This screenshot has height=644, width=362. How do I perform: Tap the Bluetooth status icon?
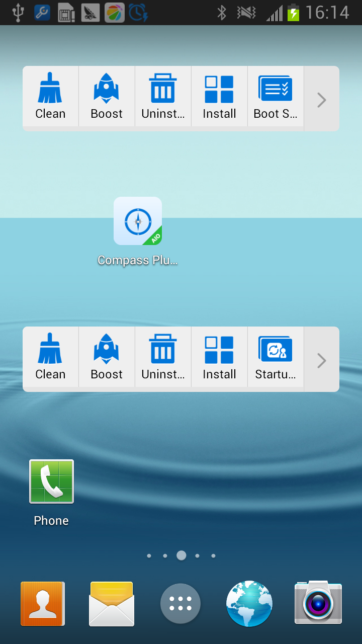222,13
